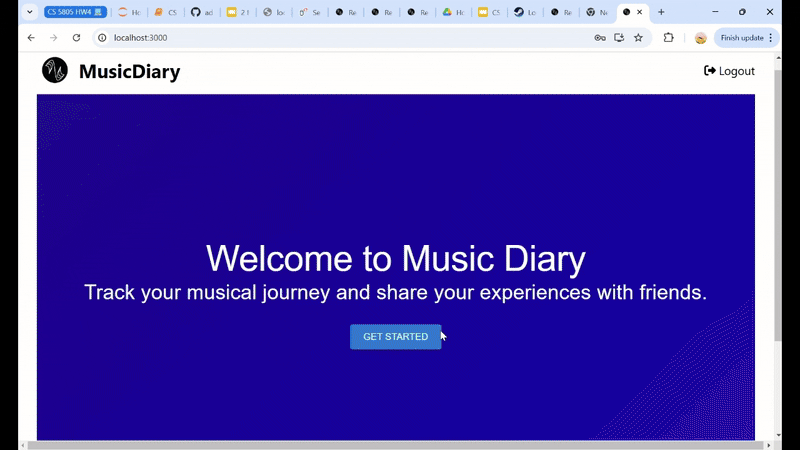Reload the localhost page

click(x=77, y=38)
